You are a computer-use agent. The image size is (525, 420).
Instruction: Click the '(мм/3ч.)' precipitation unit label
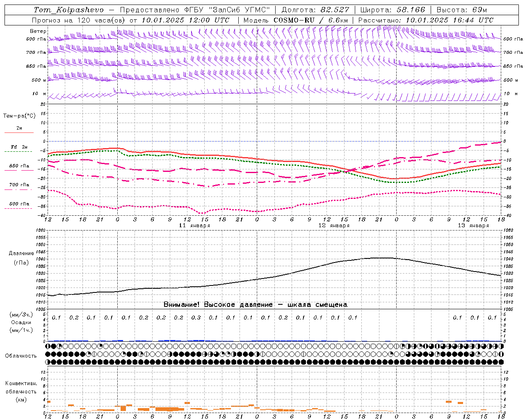click(21, 315)
